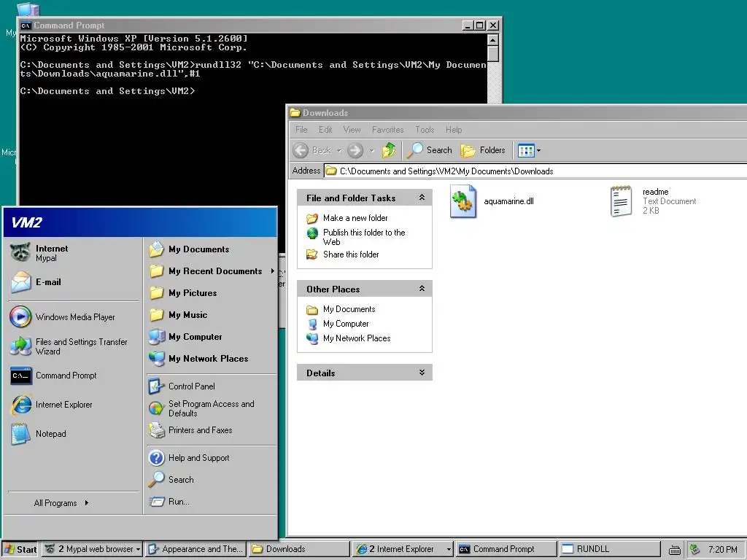The image size is (747, 560).
Task: Go up one folder level
Action: [x=389, y=150]
